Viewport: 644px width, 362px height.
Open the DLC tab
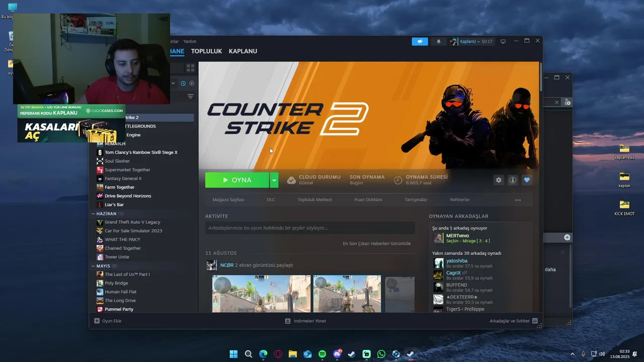(x=271, y=200)
